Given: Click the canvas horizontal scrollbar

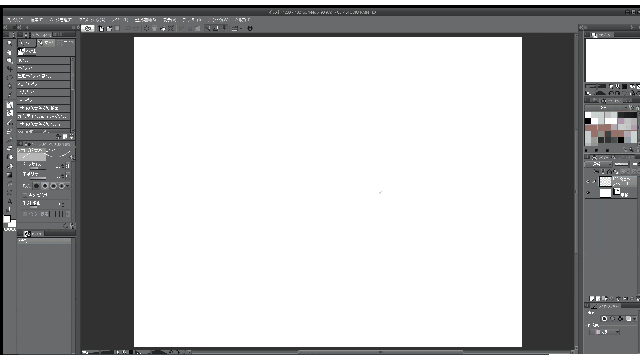Looking at the screenshot, I should pyautogui.click(x=380, y=351).
